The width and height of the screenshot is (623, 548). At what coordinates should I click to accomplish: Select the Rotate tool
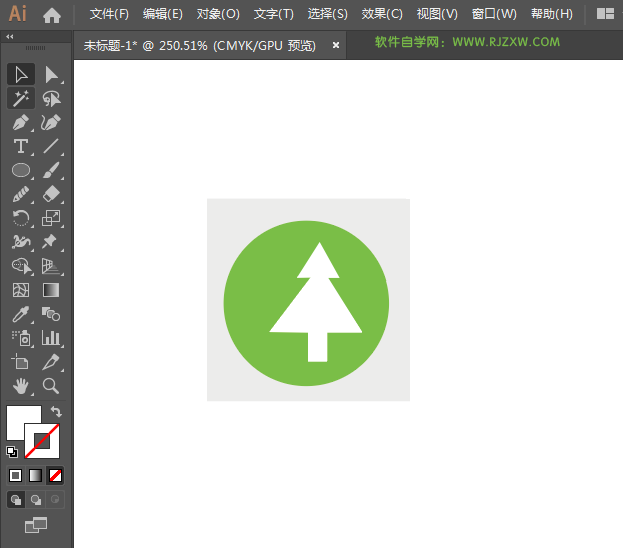(21, 218)
